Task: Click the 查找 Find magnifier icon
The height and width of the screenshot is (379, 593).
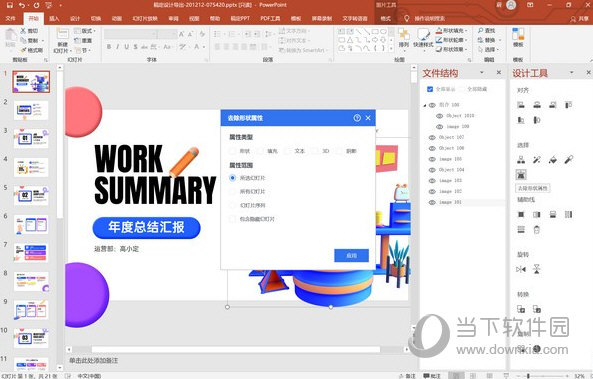Action: click(481, 31)
